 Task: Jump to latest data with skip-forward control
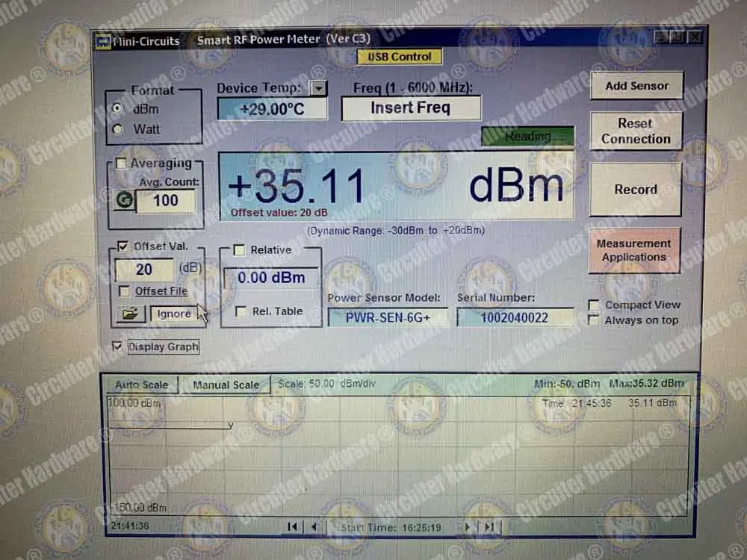click(x=489, y=526)
